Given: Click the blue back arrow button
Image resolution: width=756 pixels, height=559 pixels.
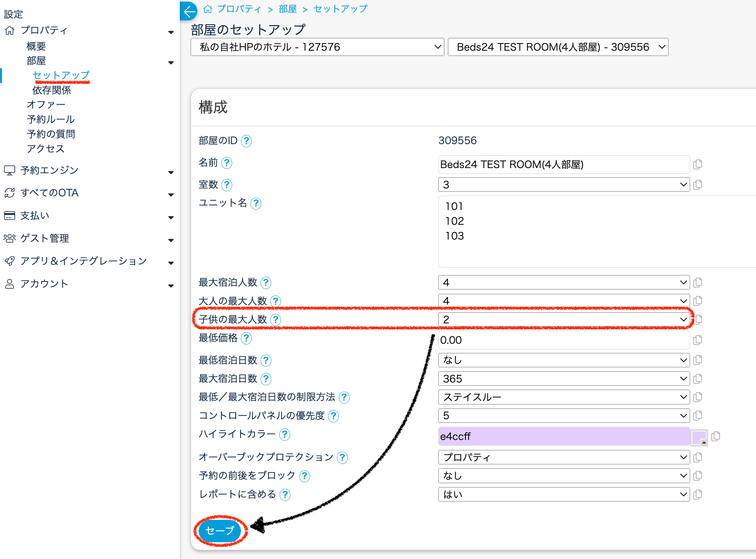Looking at the screenshot, I should tap(188, 11).
